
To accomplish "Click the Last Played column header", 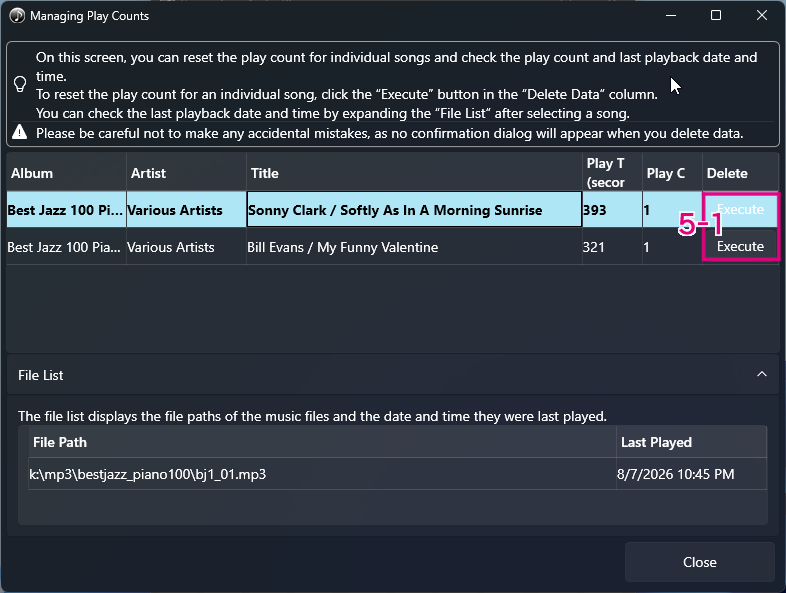I will pos(692,442).
